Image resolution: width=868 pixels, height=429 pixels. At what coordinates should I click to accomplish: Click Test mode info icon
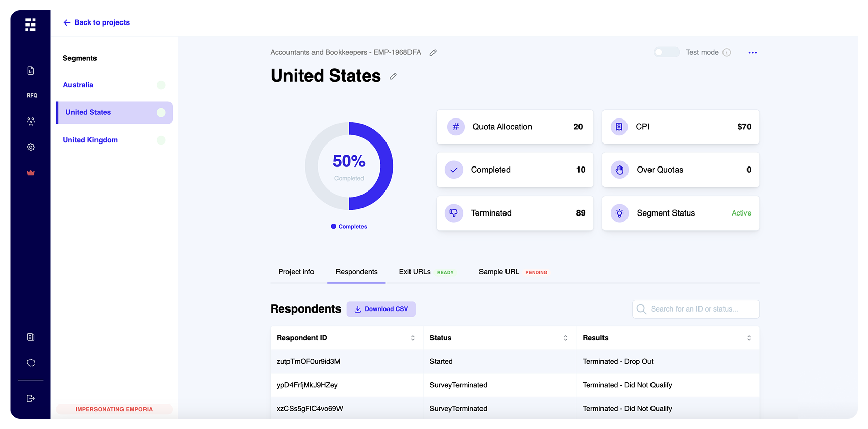pos(727,52)
